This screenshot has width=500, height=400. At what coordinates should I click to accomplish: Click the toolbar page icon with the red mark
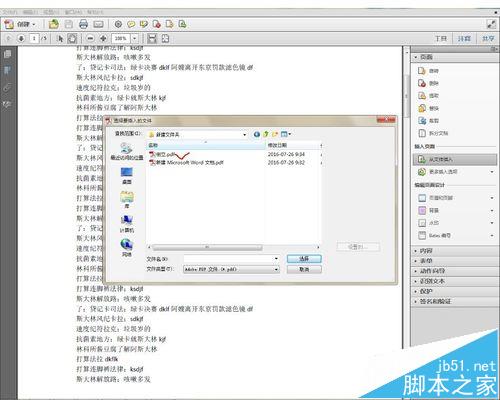click(156, 24)
